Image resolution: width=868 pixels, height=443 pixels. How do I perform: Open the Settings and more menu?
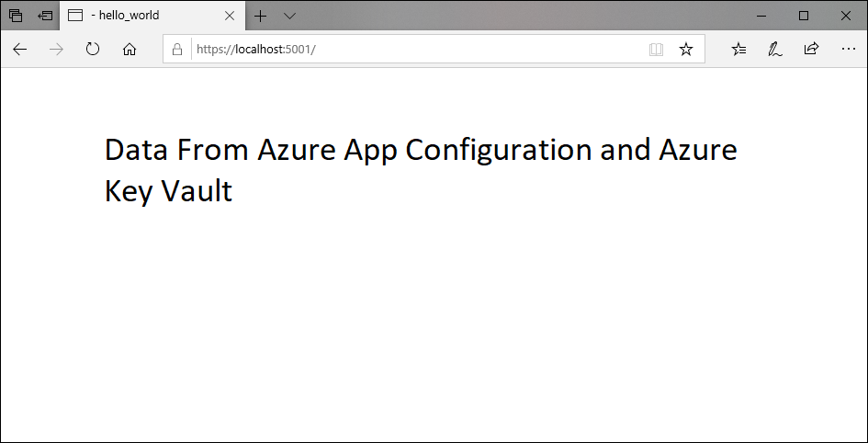click(848, 50)
